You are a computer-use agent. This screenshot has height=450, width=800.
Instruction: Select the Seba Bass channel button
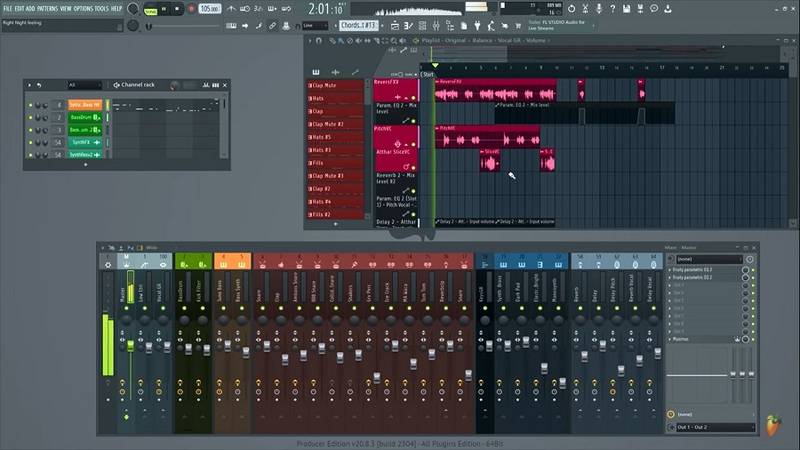[85, 105]
